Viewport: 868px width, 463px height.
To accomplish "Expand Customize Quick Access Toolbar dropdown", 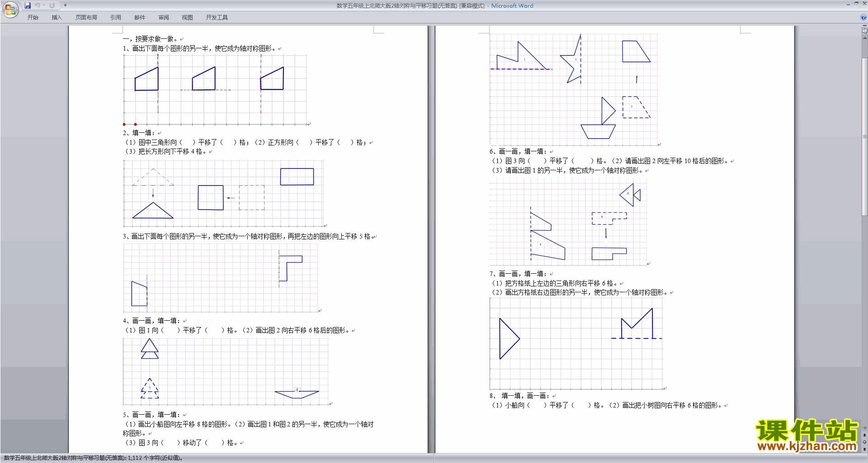I will point(66,5).
